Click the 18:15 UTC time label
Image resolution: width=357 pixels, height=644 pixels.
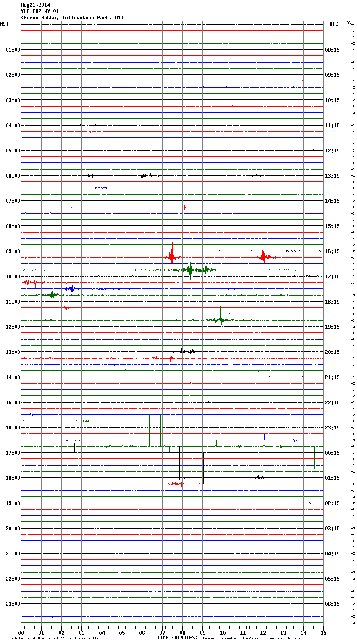pos(332,302)
